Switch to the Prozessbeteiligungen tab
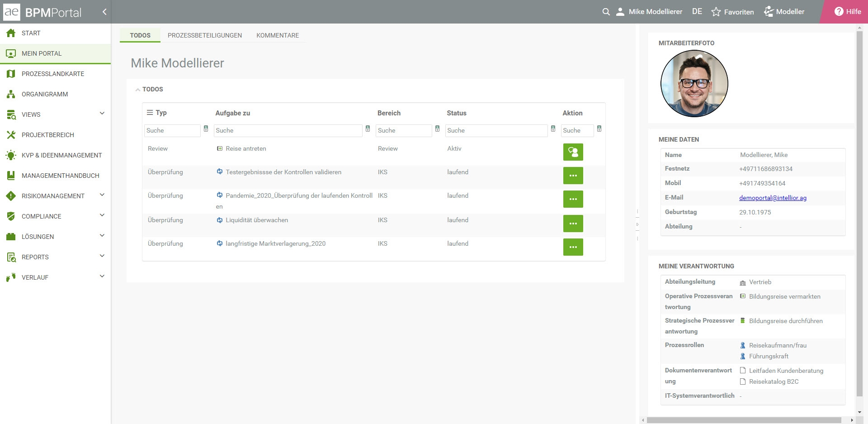Image resolution: width=868 pixels, height=424 pixels. pyautogui.click(x=204, y=35)
